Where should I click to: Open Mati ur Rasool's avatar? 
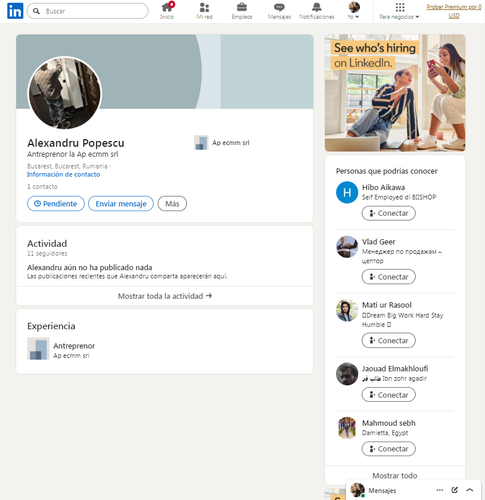[347, 310]
